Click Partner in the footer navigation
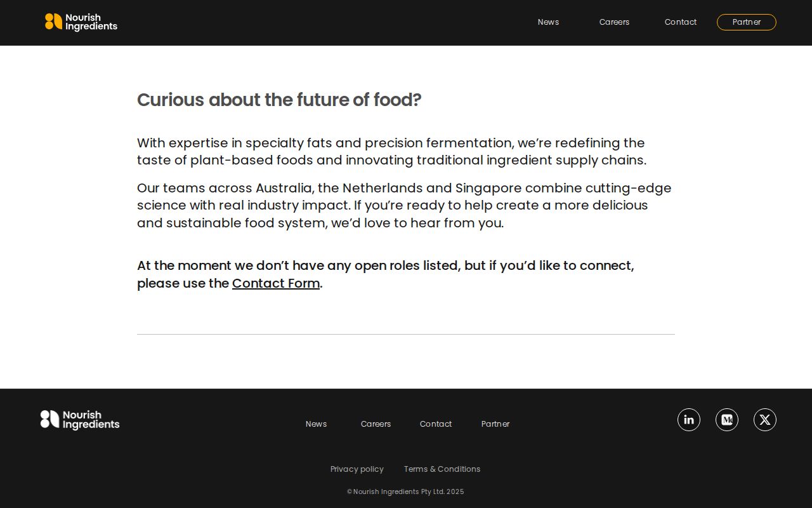Viewport: 812px width, 508px height. tap(495, 424)
